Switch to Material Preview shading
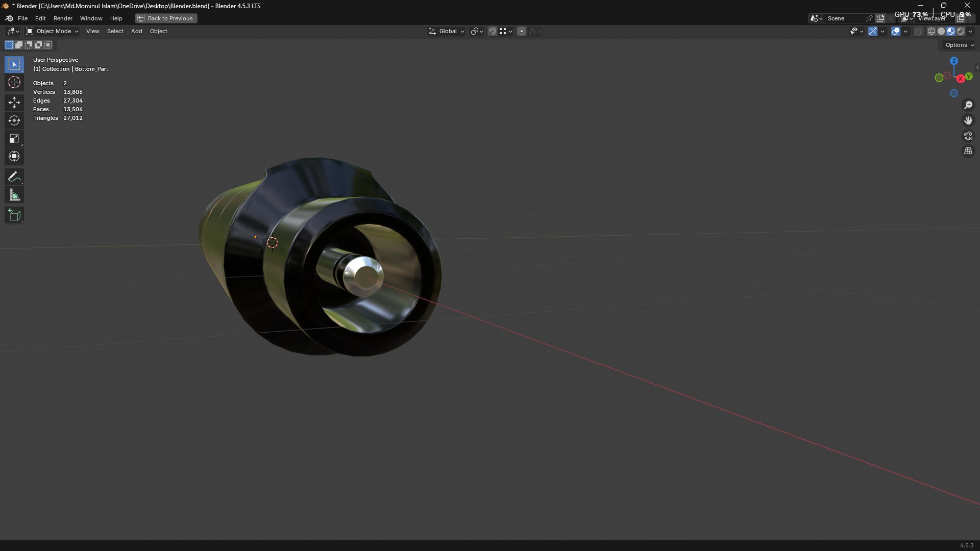The height and width of the screenshot is (551, 980). pyautogui.click(x=951, y=31)
